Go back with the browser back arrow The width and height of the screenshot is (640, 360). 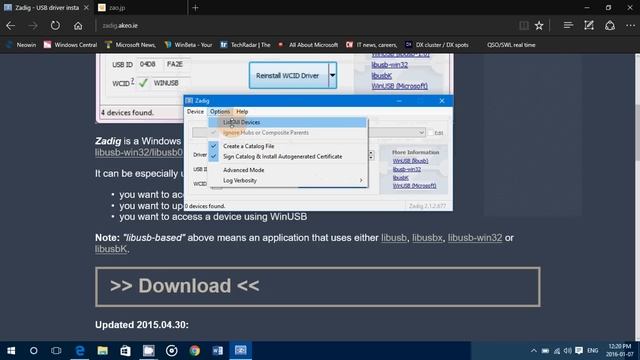pos(11,26)
